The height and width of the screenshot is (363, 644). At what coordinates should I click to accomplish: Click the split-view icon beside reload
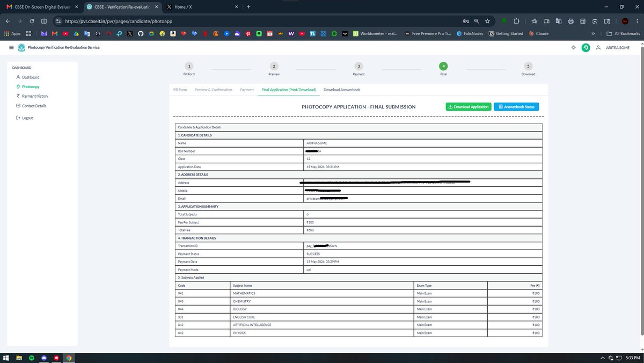click(44, 21)
